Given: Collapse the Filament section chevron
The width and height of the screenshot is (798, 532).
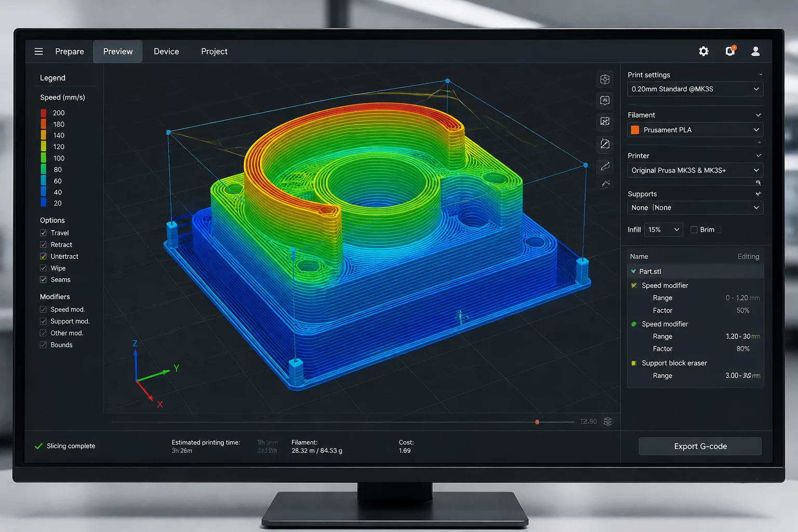Looking at the screenshot, I should (758, 115).
